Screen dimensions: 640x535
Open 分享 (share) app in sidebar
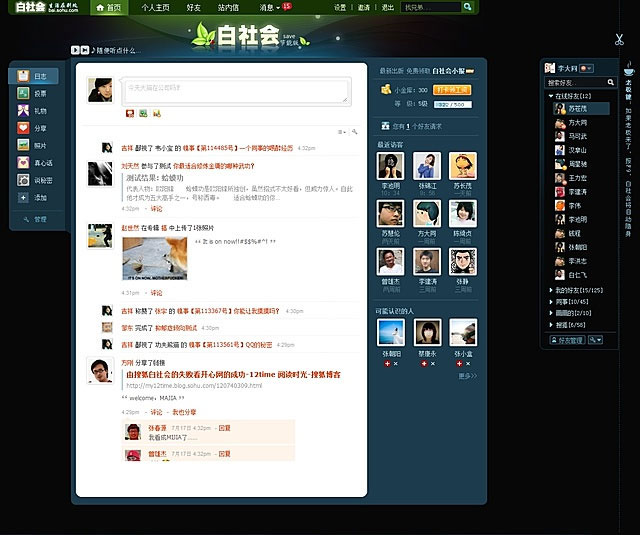tap(33, 128)
